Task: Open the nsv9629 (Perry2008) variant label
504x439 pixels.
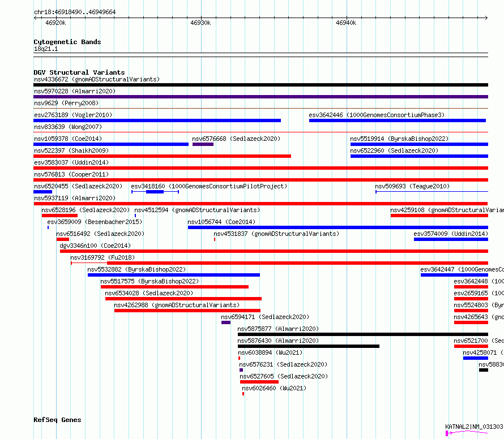Action: point(66,103)
